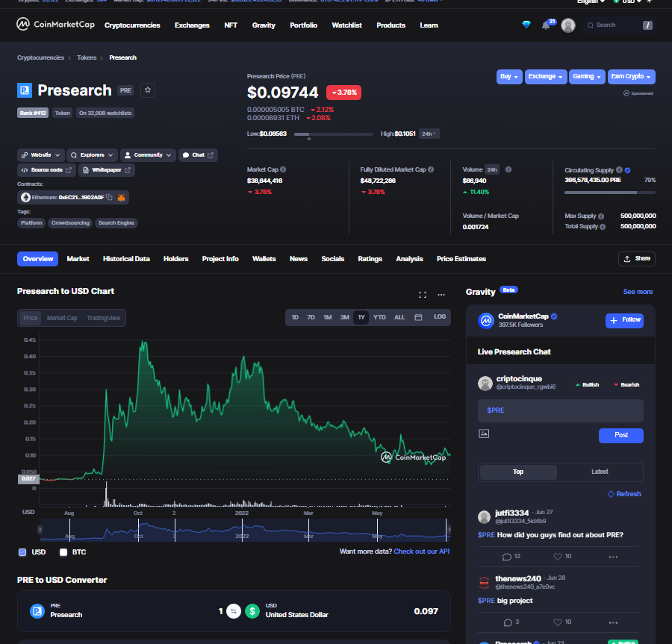Expand the Website dropdown
The image size is (672, 644).
click(41, 155)
